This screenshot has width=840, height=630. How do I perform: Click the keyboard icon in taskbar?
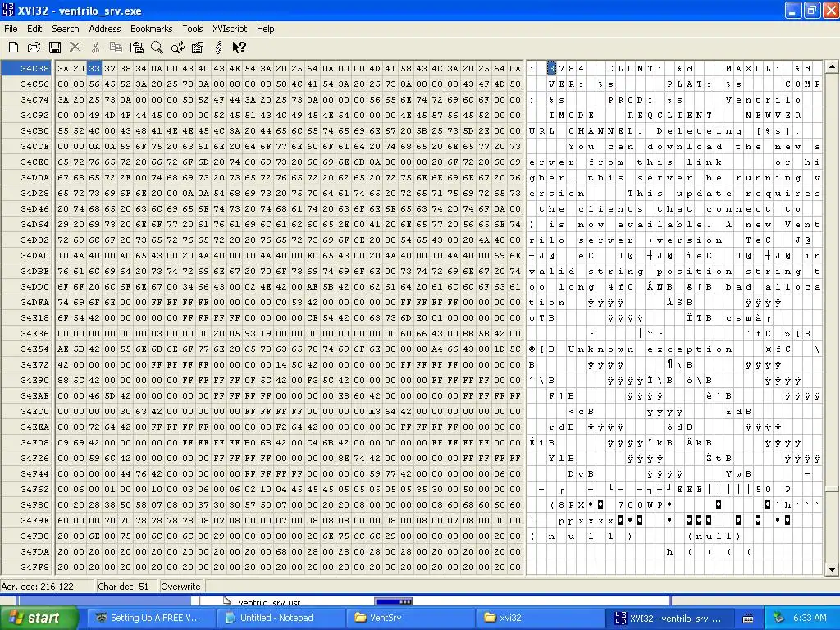tap(748, 619)
